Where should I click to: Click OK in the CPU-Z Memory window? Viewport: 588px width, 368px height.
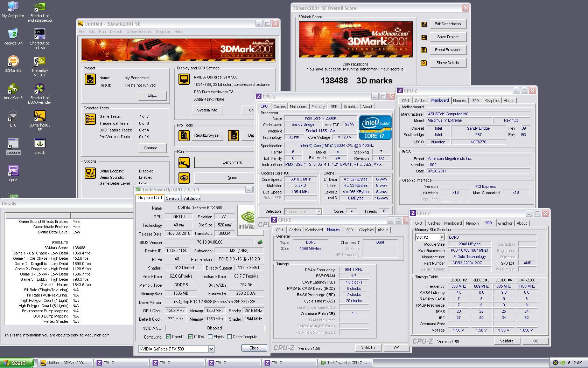[396, 348]
